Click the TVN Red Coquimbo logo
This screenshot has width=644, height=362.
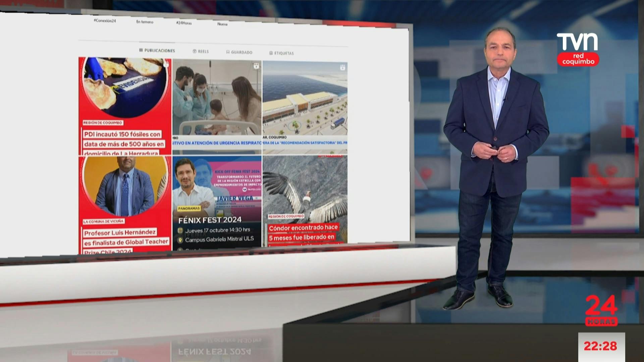(578, 49)
